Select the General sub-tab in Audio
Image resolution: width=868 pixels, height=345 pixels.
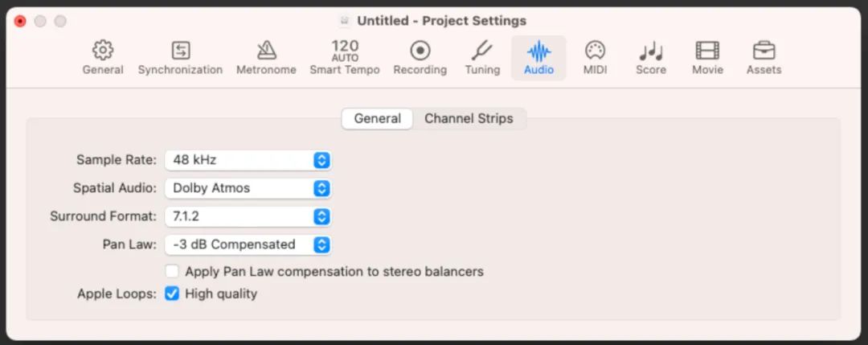pyautogui.click(x=378, y=118)
